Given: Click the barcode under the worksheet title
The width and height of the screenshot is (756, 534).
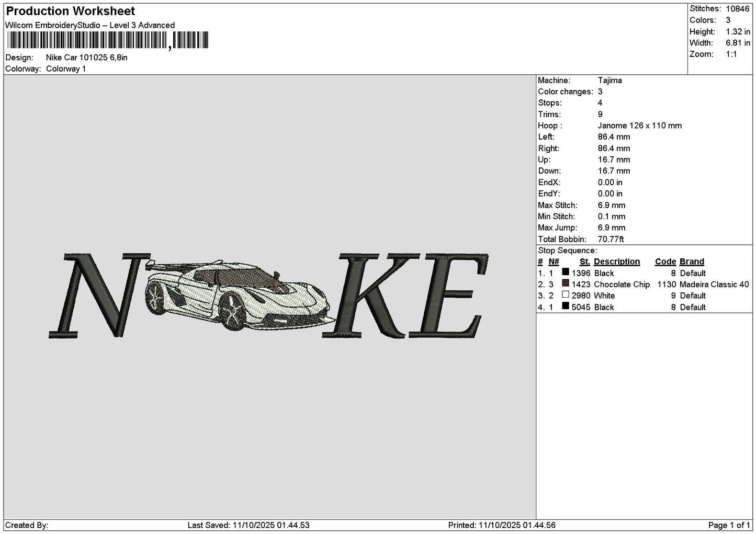Looking at the screenshot, I should (108, 40).
